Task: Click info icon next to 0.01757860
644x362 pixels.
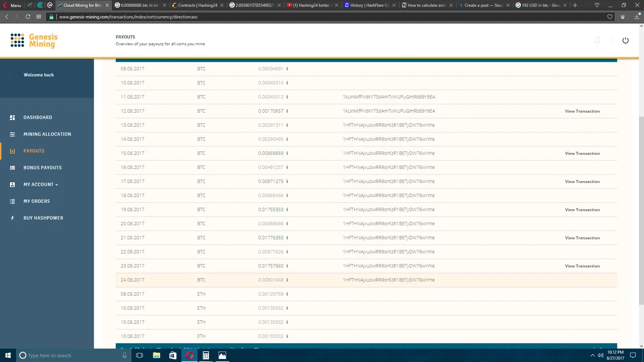Action: [x=287, y=266]
